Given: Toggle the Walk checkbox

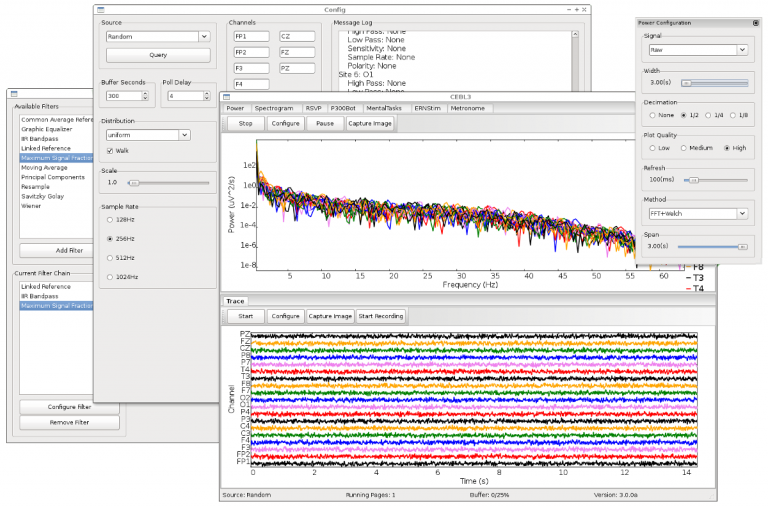Looking at the screenshot, I should [x=109, y=150].
